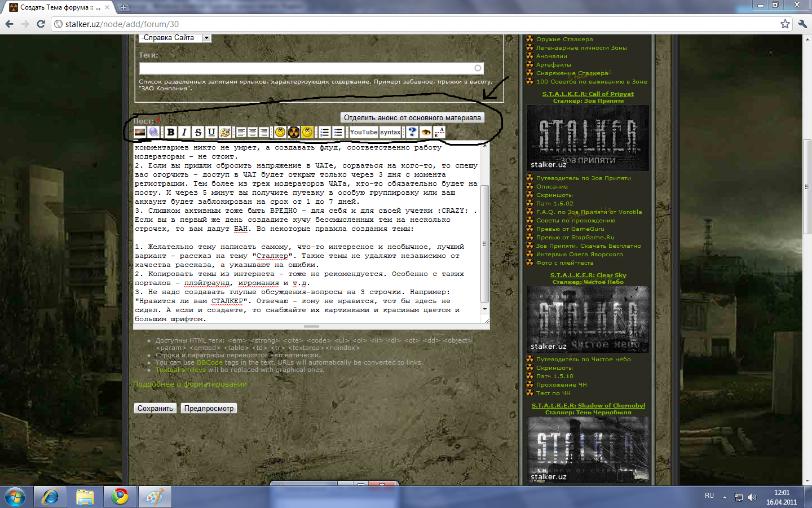Insert a hyperlink using the globe icon

153,132
